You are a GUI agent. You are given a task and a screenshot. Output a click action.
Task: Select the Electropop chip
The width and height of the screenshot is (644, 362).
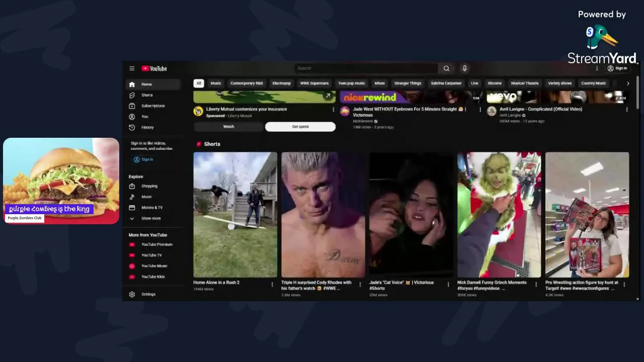pos(282,83)
